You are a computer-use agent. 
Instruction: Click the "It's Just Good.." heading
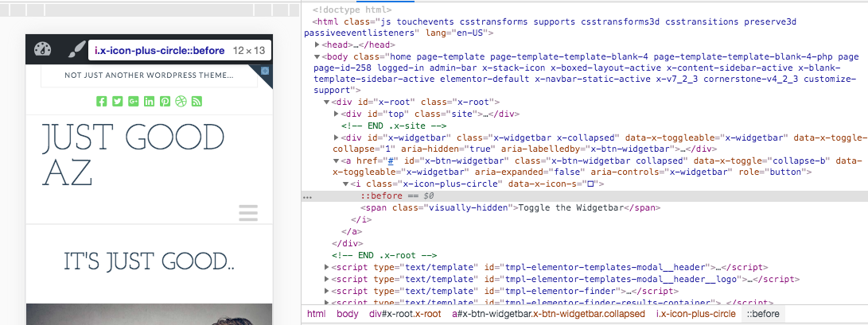click(149, 261)
